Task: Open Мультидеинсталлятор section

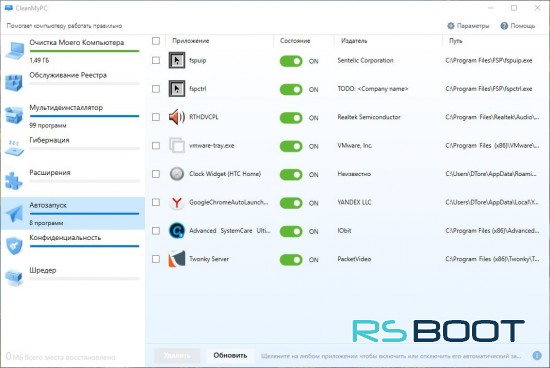Action: [73, 116]
